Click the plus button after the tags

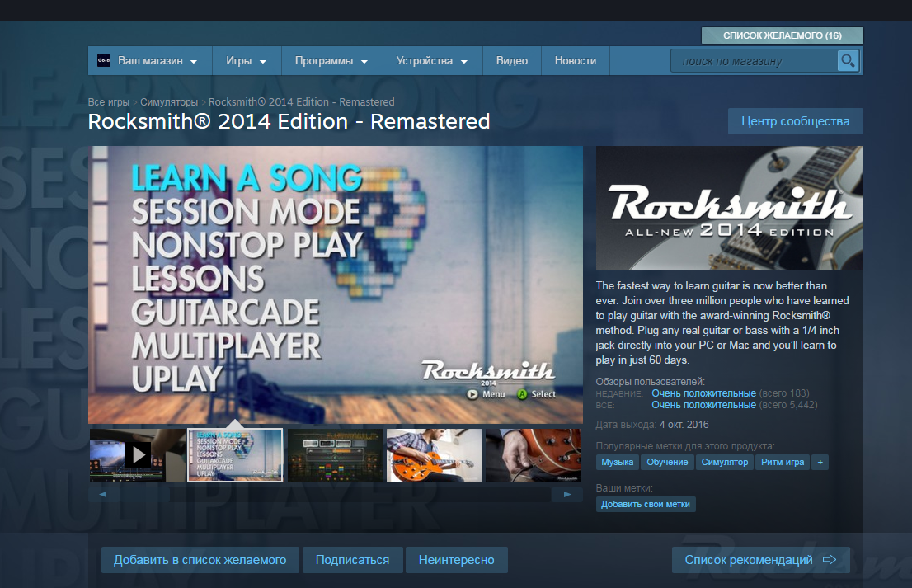click(820, 462)
